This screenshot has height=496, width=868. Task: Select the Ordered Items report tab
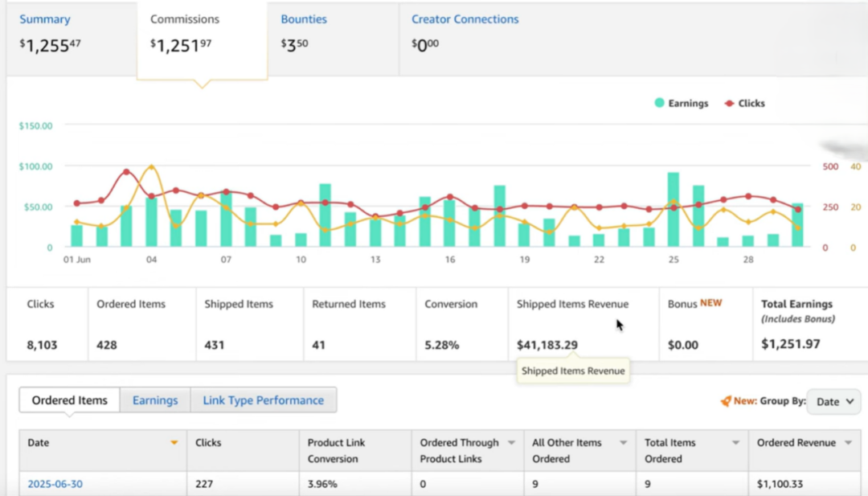[69, 400]
